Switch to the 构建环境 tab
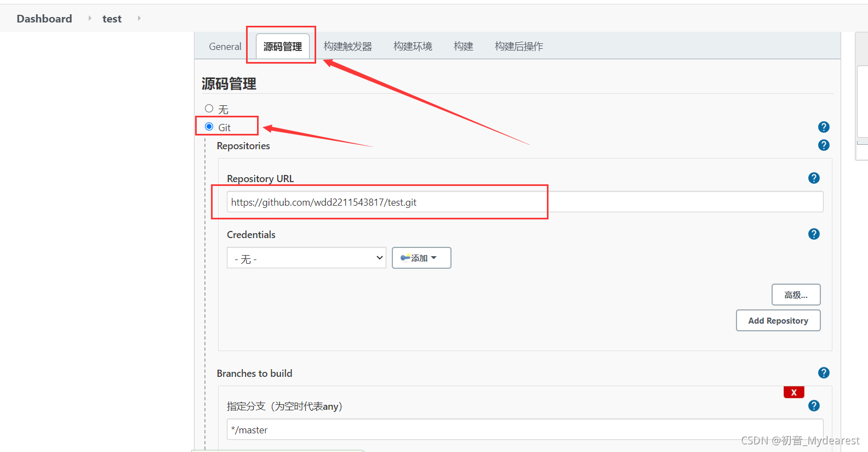This screenshot has height=452, width=868. (413, 47)
